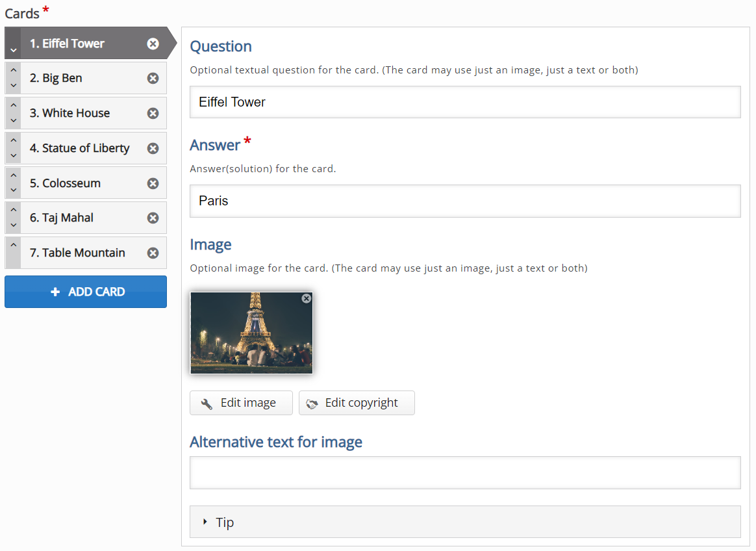Click the 'Optional textual question for the card' description

[x=414, y=70]
